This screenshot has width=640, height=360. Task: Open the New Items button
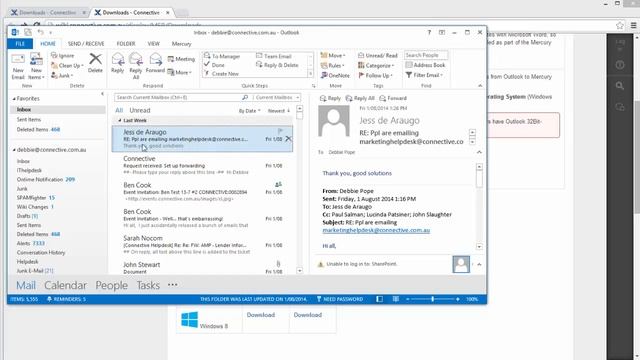tap(36, 67)
